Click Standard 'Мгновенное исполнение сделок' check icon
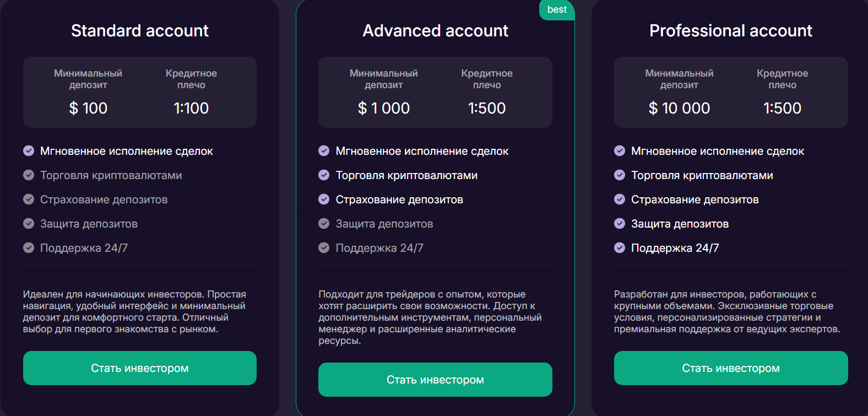The width and height of the screenshot is (868, 416). [x=29, y=151]
